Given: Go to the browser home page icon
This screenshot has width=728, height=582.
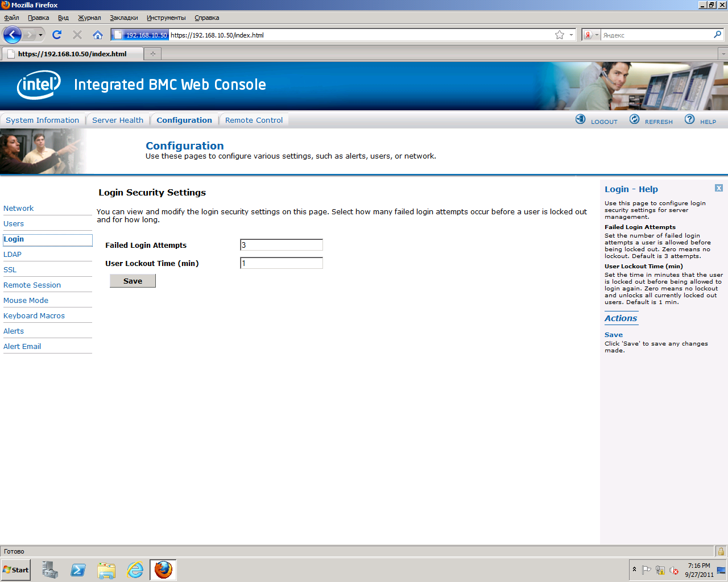Looking at the screenshot, I should 98,35.
